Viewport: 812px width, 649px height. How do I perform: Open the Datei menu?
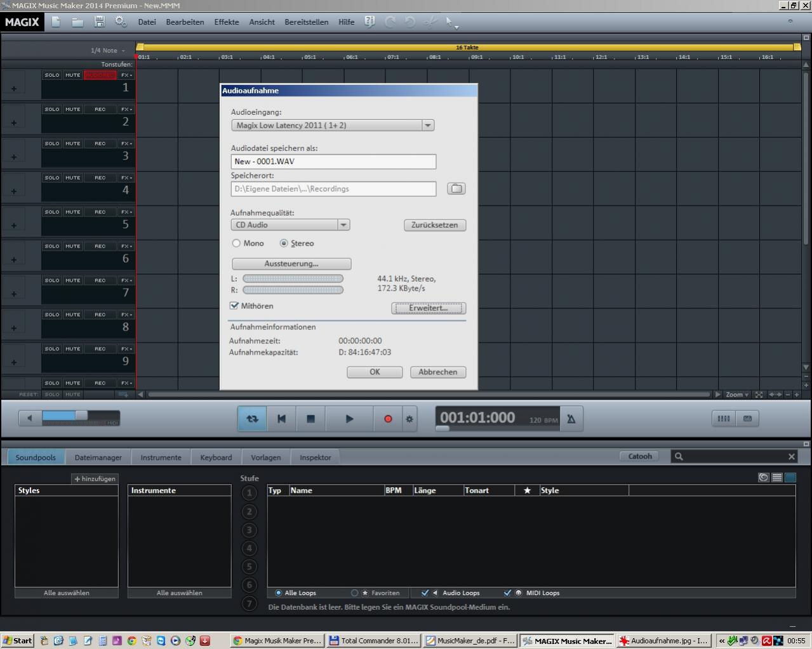[147, 22]
